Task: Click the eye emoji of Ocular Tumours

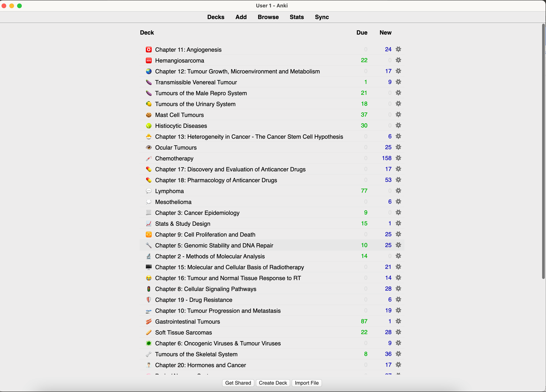Action: 149,147
